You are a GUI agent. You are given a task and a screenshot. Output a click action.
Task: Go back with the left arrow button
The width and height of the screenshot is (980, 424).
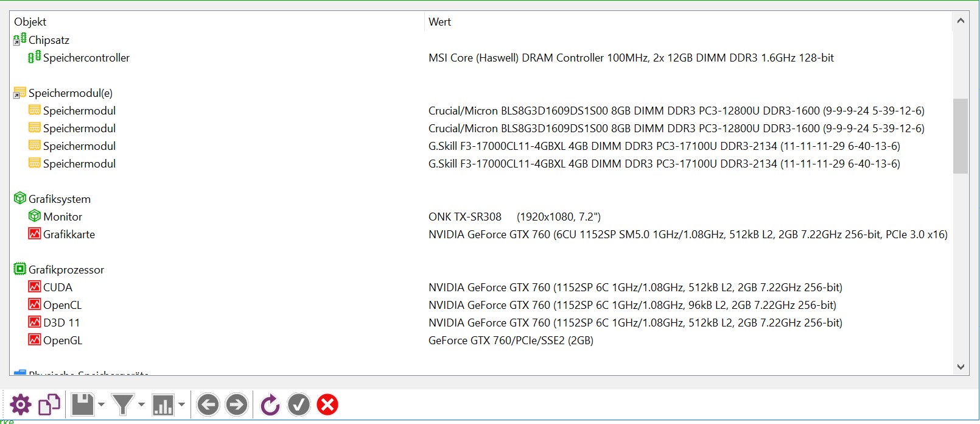[208, 405]
